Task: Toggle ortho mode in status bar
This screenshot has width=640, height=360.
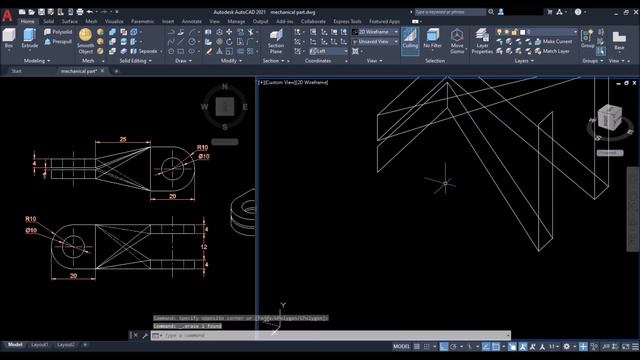Action: pos(444,347)
